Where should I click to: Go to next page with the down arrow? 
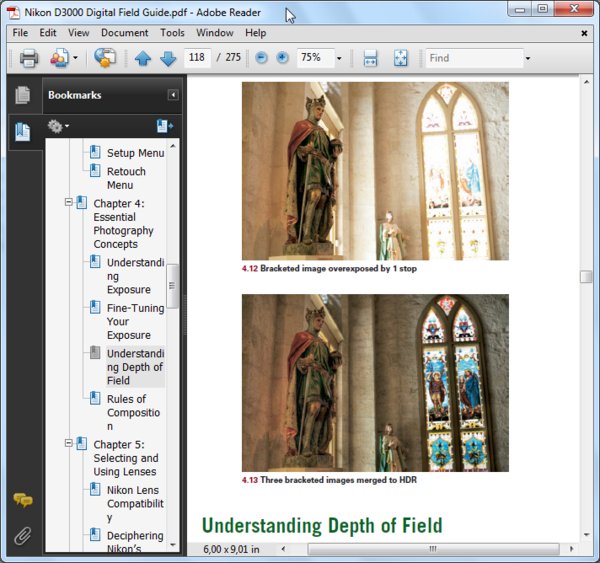167,58
